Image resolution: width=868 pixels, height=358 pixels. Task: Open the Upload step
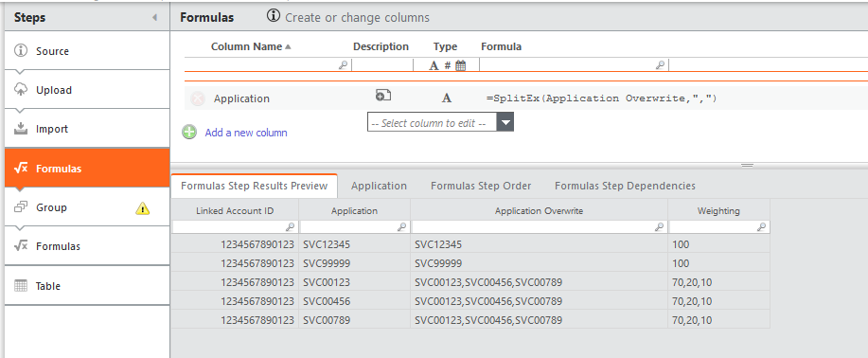pyautogui.click(x=87, y=90)
